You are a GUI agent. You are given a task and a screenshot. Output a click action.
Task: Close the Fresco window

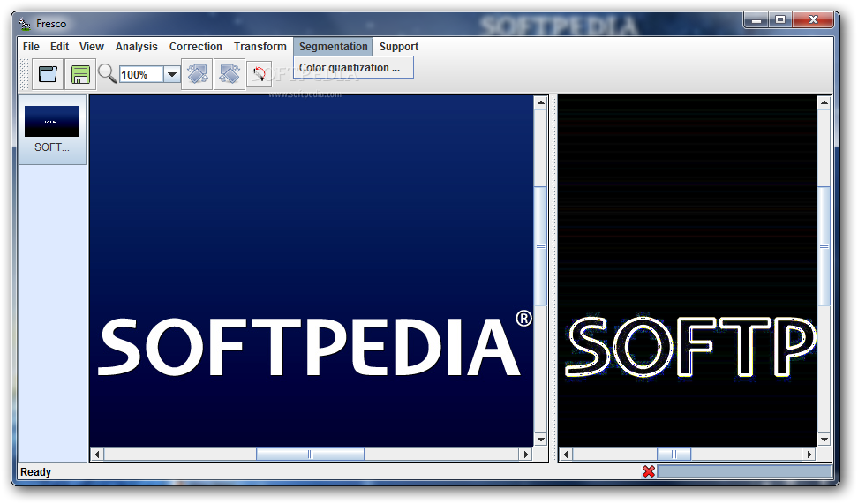coord(813,20)
